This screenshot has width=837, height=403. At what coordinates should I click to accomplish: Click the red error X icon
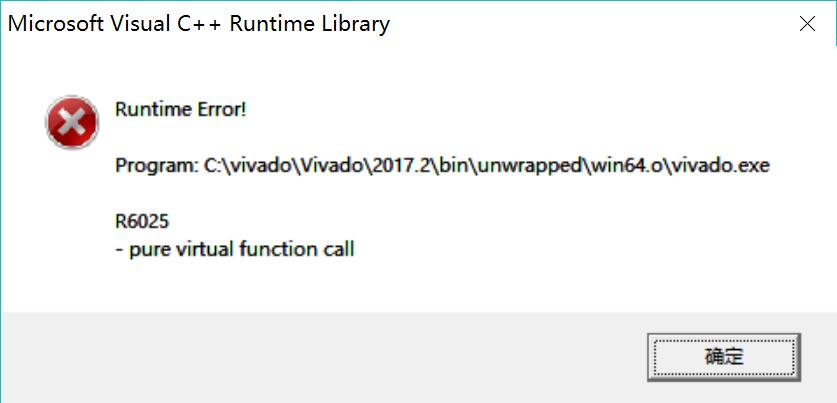tap(72, 122)
